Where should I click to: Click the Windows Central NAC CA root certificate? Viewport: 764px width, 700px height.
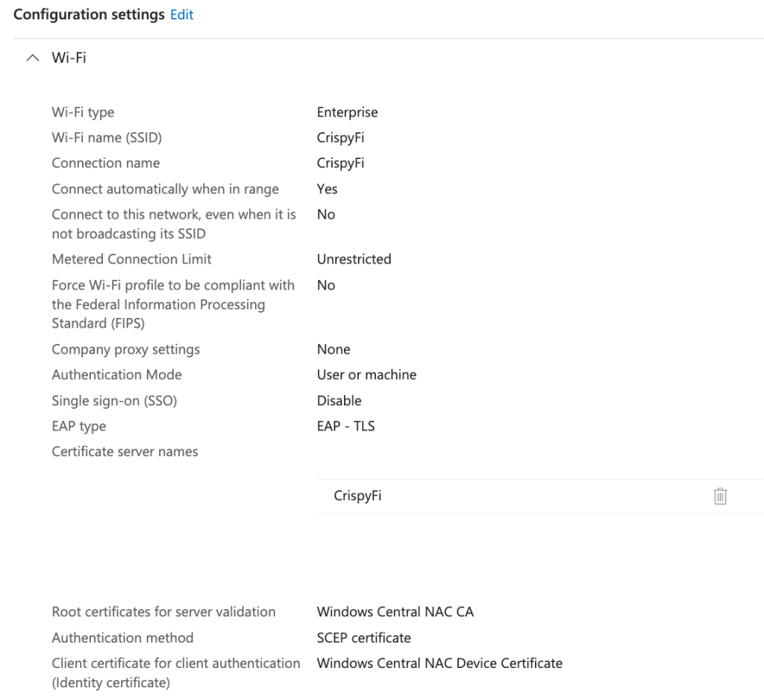tap(395, 613)
